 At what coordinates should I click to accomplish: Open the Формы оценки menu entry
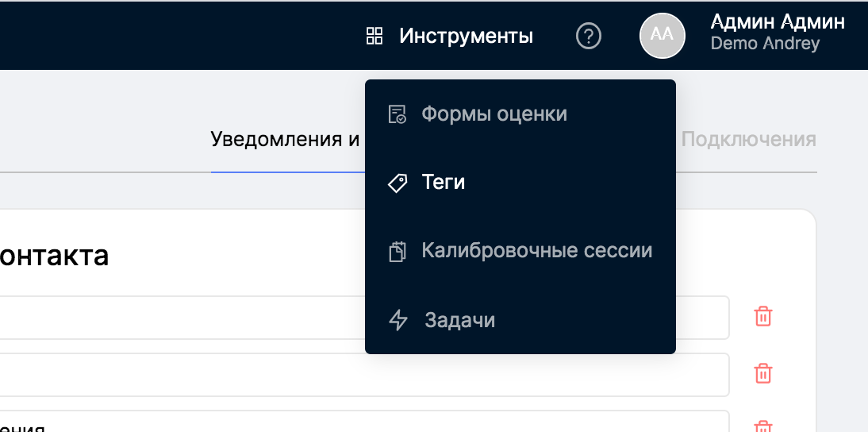494,114
